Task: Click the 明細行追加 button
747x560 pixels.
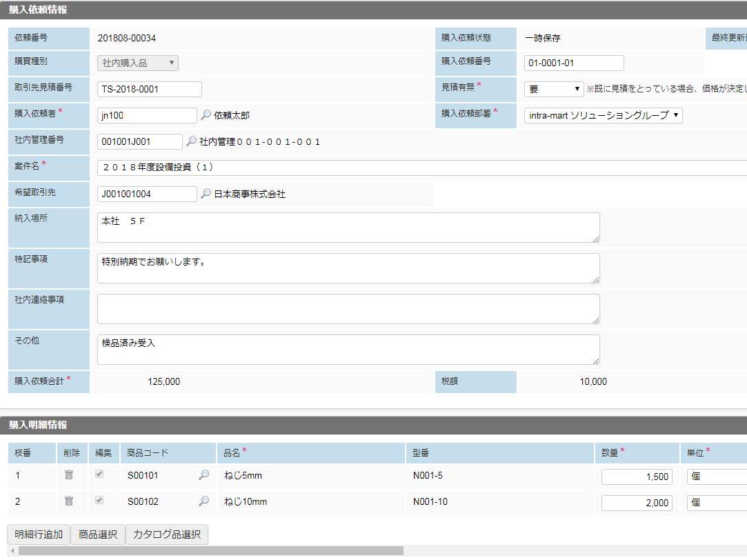Action: [x=39, y=534]
